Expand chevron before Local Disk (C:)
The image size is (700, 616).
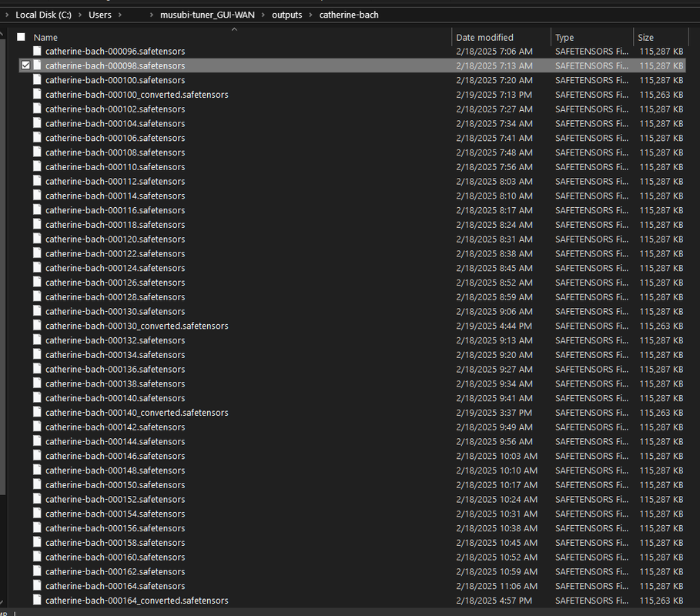(7, 15)
